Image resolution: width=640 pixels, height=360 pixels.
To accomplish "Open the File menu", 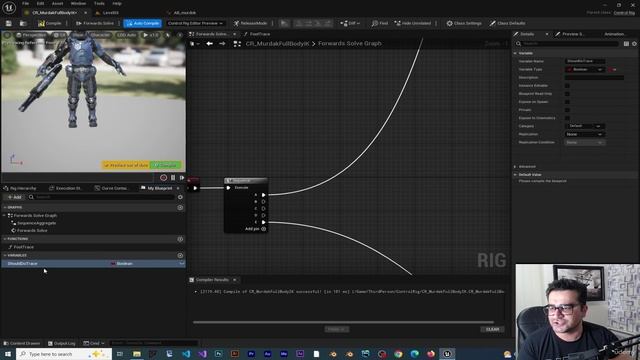I will (x=25, y=3).
